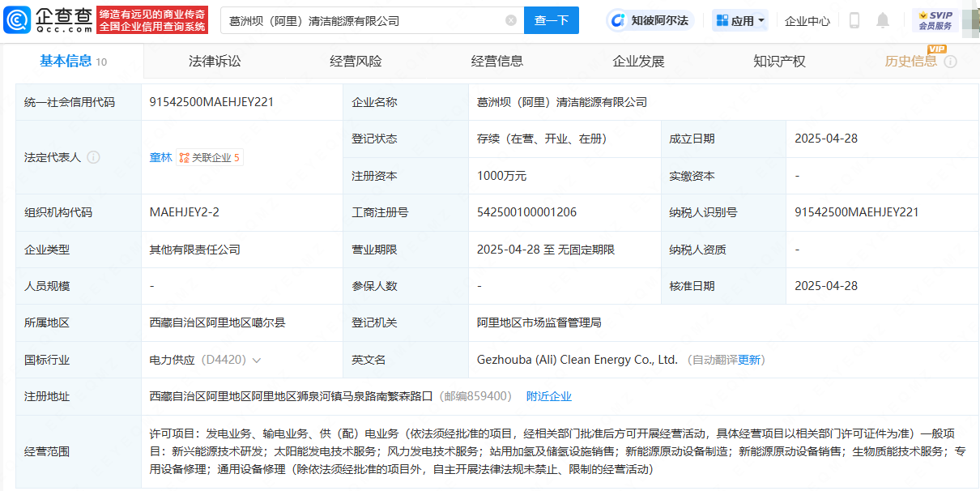Switch to the 法律诉讼 tab
The width and height of the screenshot is (980, 491).
(x=215, y=61)
